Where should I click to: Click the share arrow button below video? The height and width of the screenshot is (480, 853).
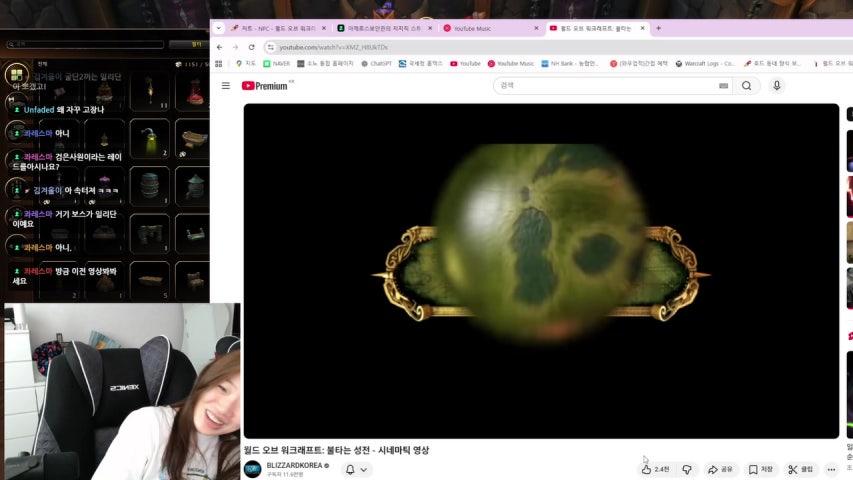coord(720,469)
